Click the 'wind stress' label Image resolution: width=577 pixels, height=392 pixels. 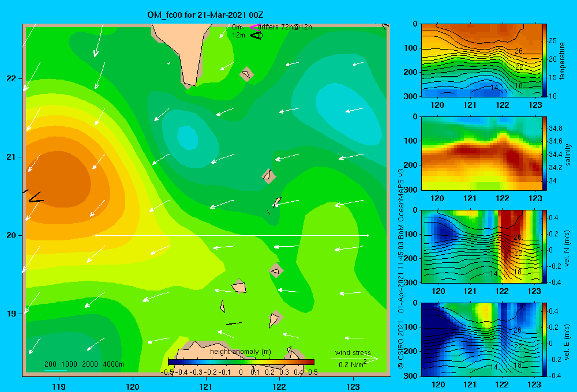(353, 352)
